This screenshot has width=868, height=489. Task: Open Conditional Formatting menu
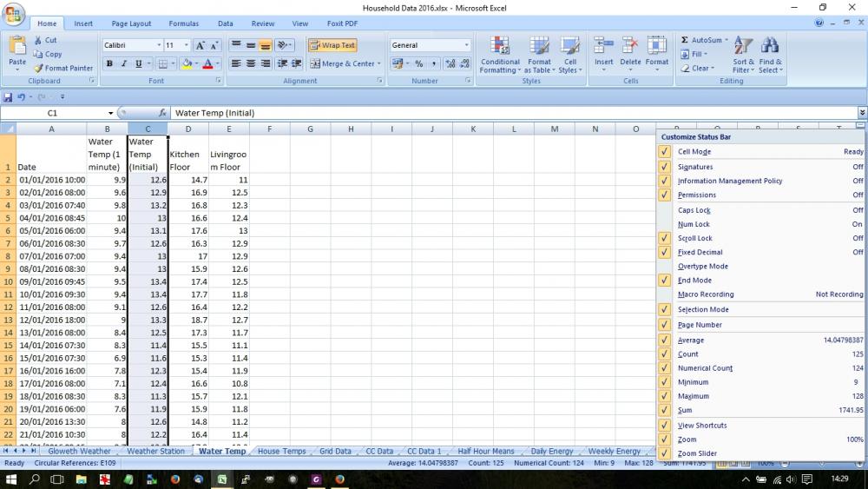[500, 55]
